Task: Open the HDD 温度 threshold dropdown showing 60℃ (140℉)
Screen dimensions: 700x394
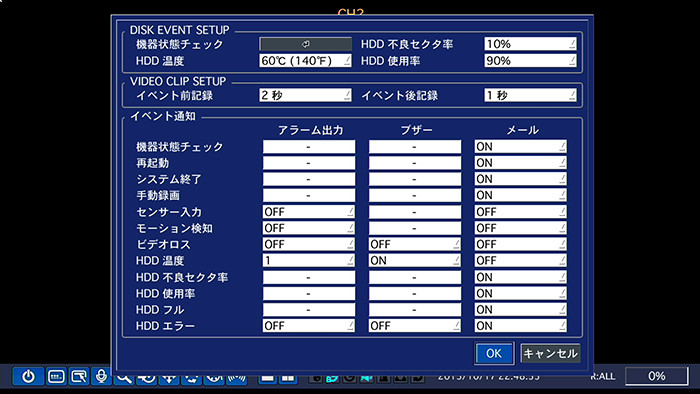Action: [x=305, y=61]
